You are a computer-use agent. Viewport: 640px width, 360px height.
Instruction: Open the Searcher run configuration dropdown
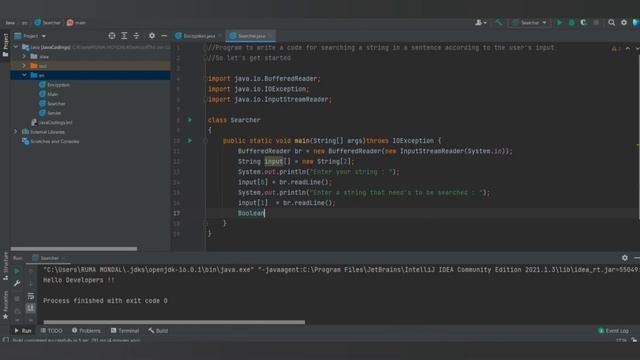530,22
